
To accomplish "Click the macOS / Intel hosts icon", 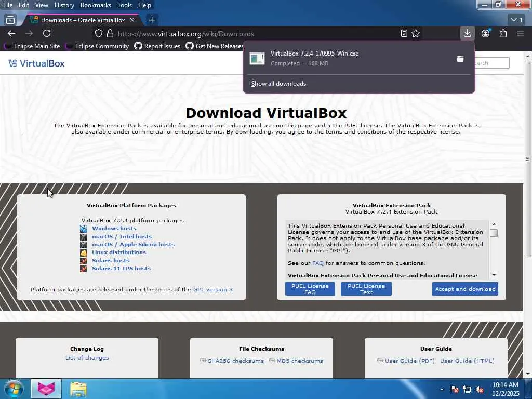I will point(83,237).
